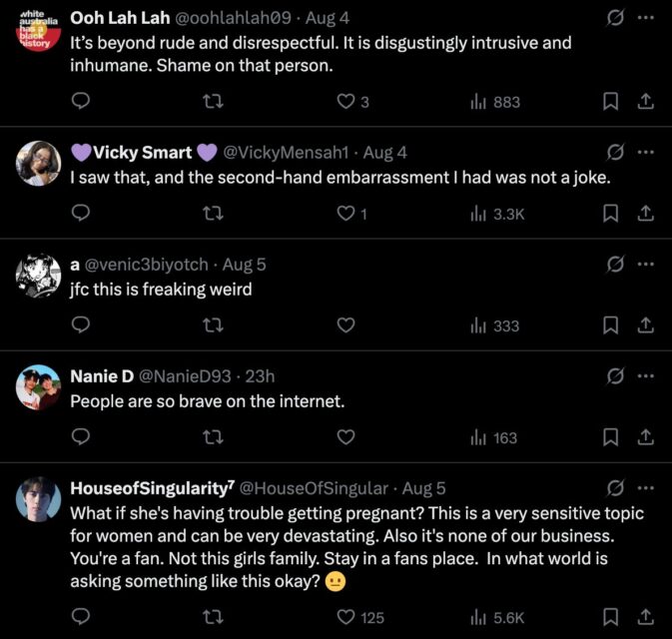Reply to the HouseofSingularity tweet
The width and height of the screenshot is (672, 639).
pyautogui.click(x=82, y=617)
